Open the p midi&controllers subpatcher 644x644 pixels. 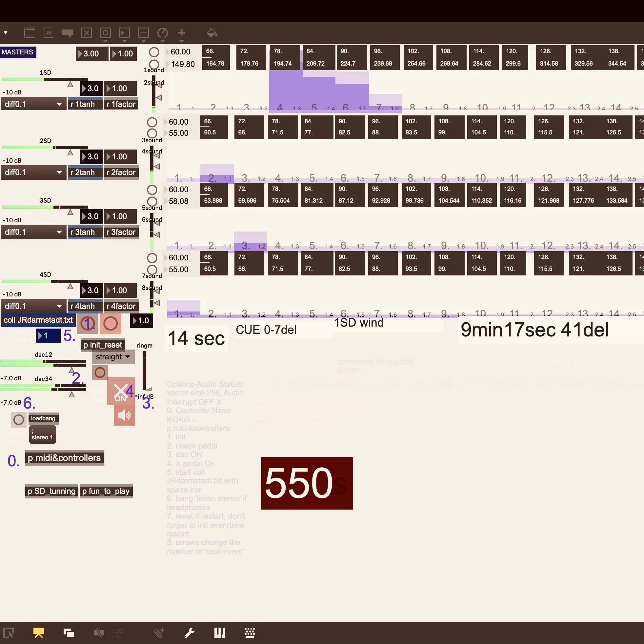[64, 458]
